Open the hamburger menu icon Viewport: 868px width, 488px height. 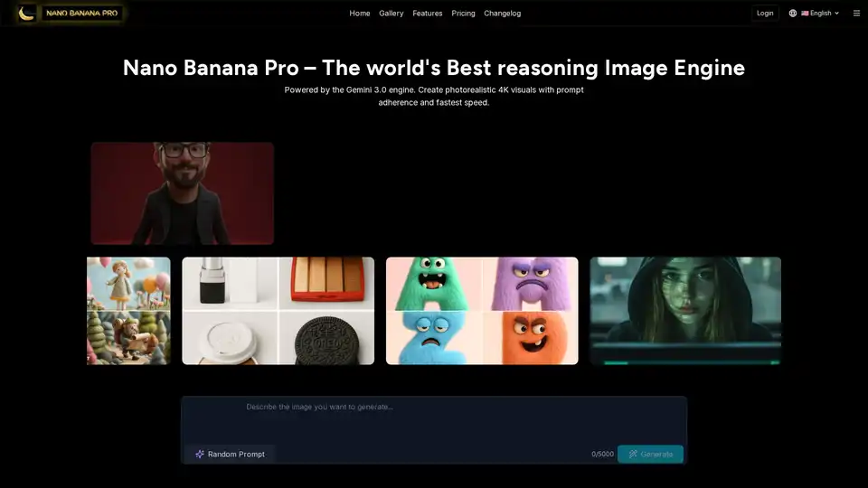point(856,14)
